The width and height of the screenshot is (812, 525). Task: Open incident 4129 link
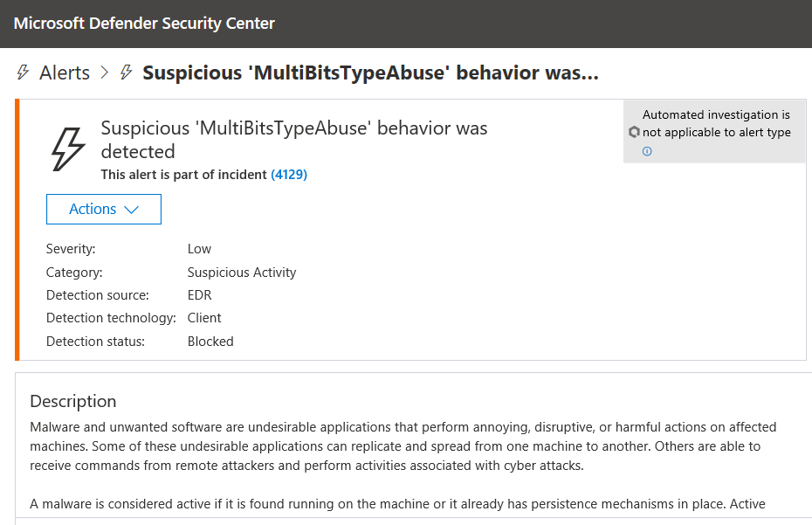pos(289,175)
